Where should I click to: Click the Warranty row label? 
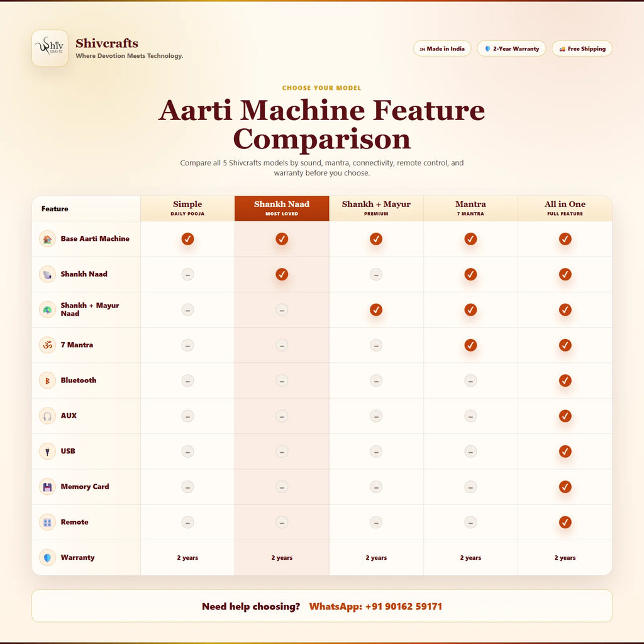(77, 557)
